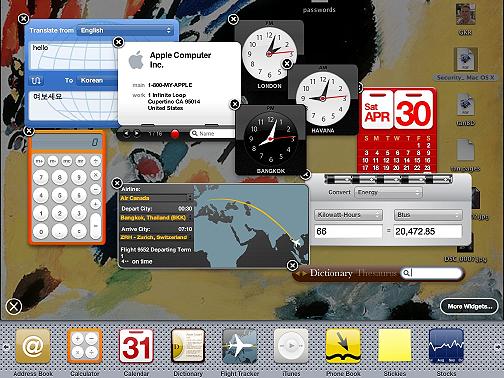Click the calculator plus key
This screenshot has width=504, height=378.
click(x=96, y=204)
